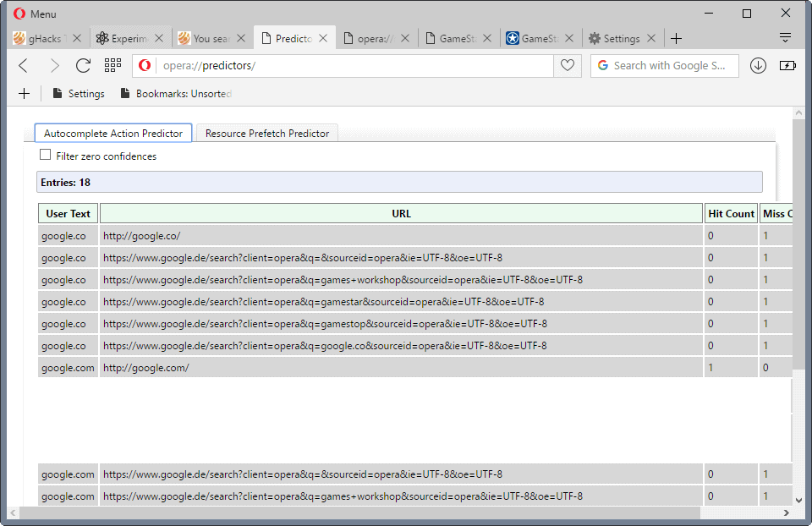Close the Predictors tab
The width and height of the screenshot is (812, 526).
tap(323, 38)
